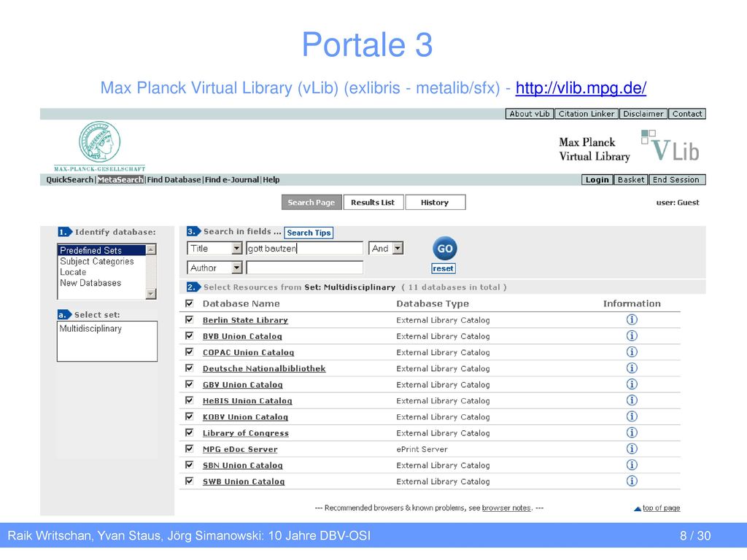Open browser notes link
Image resolution: width=747 pixels, height=560 pixels.
(506, 508)
